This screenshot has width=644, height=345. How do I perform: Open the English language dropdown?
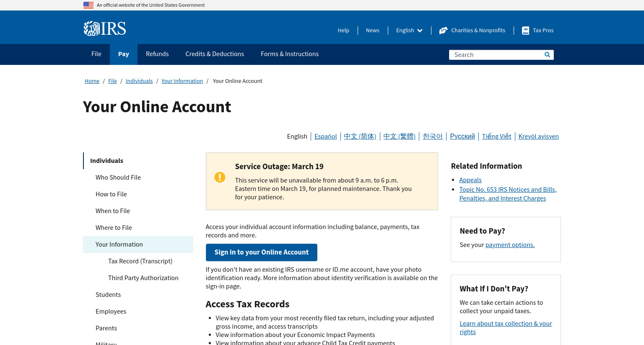409,31
